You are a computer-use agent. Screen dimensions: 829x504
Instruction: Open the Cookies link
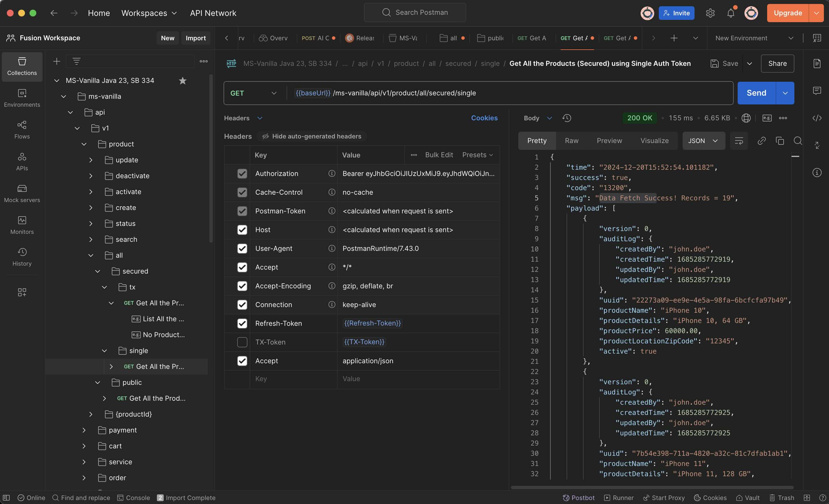pyautogui.click(x=484, y=118)
